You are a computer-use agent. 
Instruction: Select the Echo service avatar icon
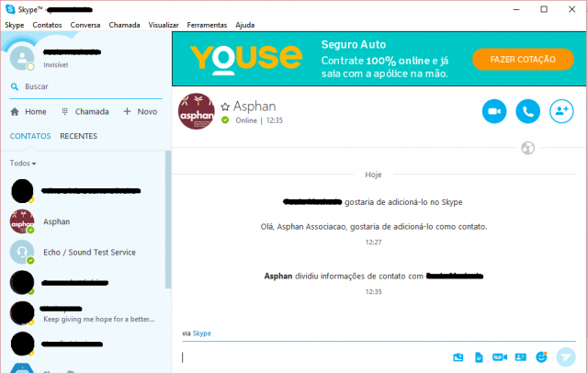tap(22, 253)
